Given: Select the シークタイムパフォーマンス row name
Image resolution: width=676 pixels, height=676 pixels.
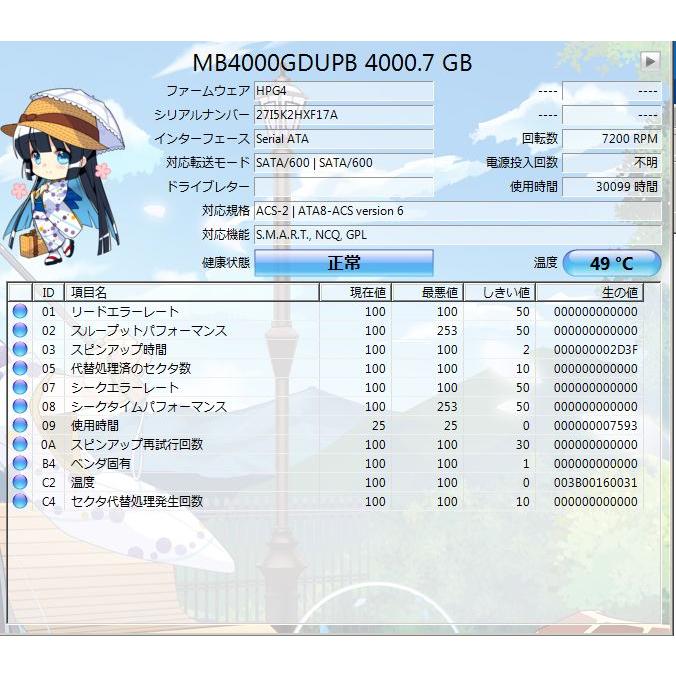Looking at the screenshot, I should click(x=149, y=406).
